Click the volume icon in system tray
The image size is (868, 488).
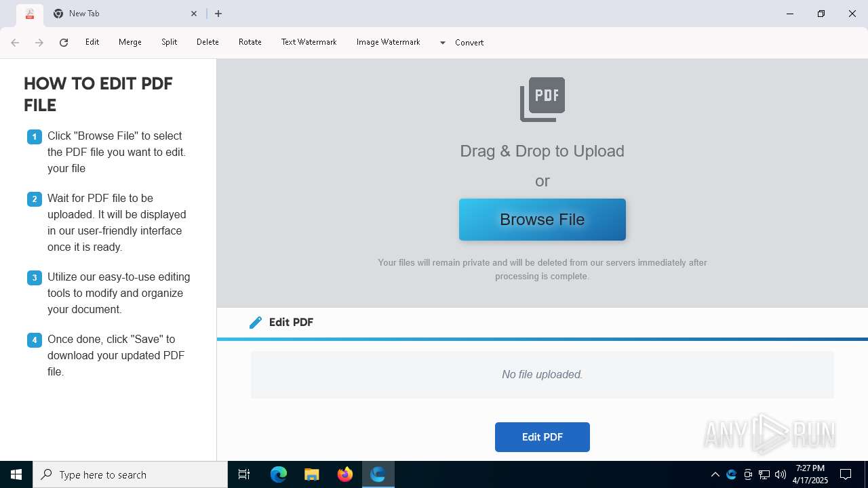click(781, 474)
